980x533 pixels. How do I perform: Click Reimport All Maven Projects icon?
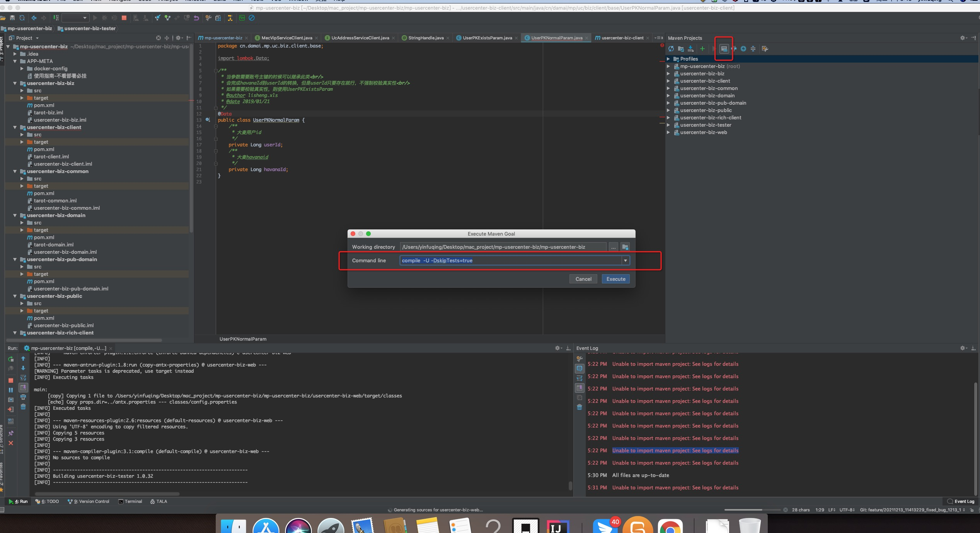pos(671,49)
